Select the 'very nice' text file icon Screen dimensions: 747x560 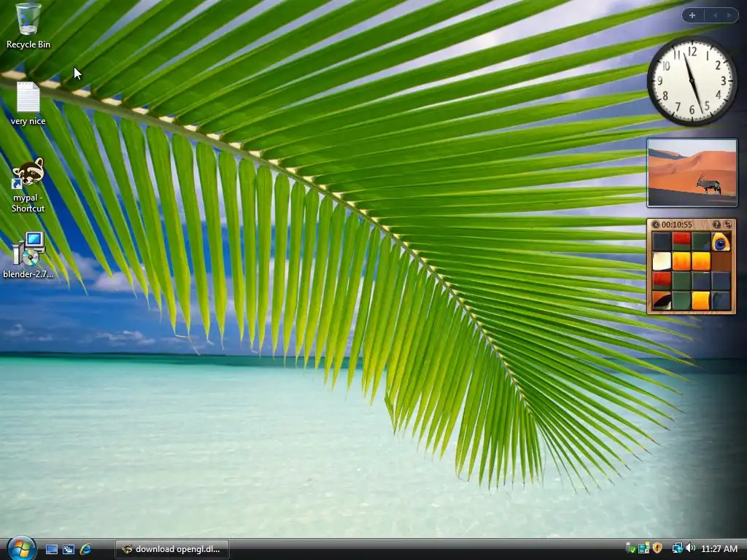[28, 104]
